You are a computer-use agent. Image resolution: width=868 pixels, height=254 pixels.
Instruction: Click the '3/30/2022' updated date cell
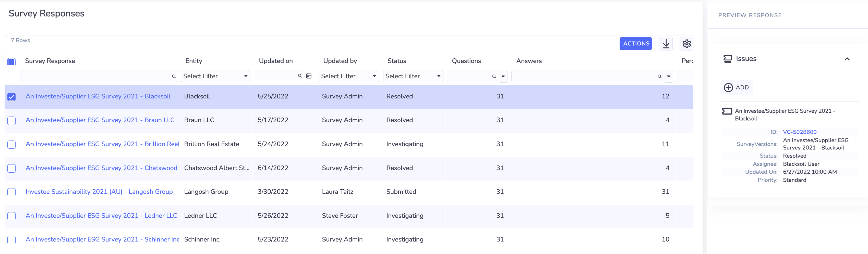[x=273, y=192]
